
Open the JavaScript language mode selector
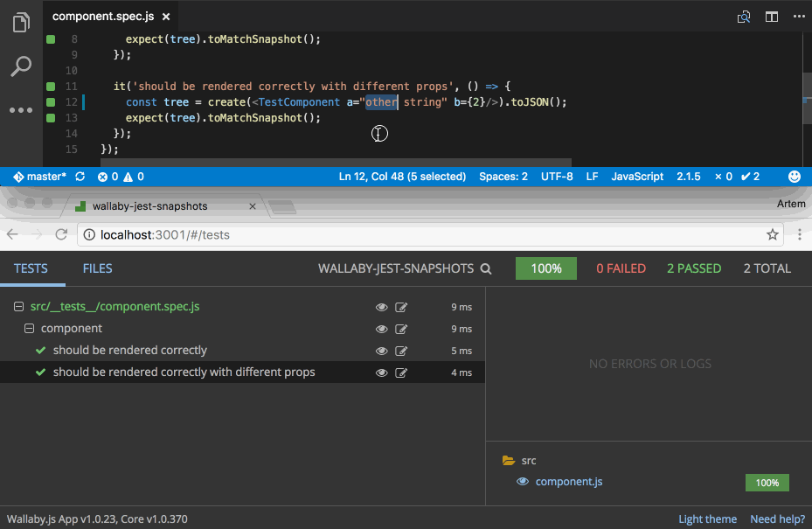click(x=637, y=177)
